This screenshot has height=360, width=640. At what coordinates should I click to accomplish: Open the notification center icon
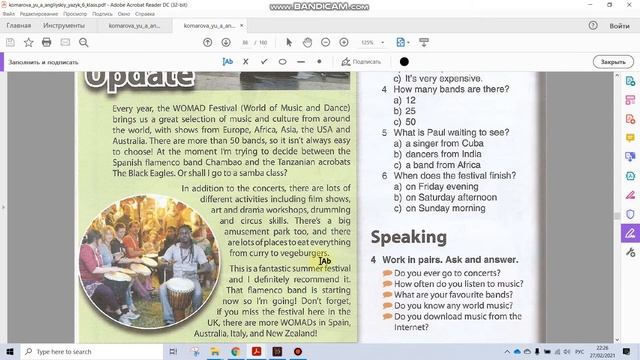(x=627, y=351)
